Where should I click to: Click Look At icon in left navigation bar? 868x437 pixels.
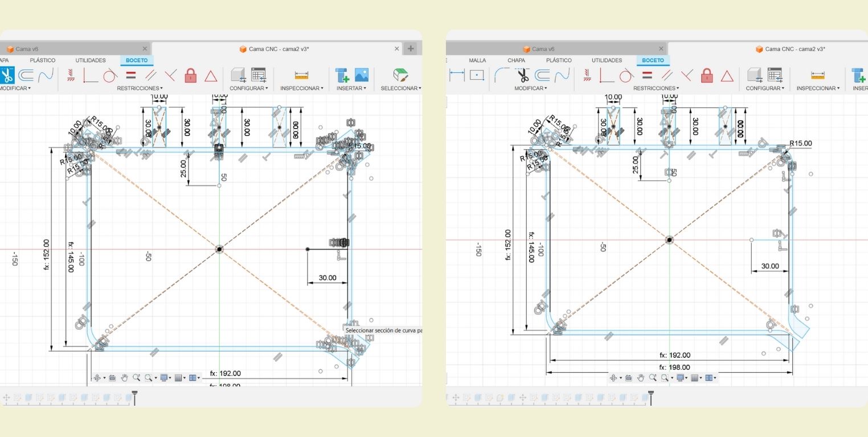[x=112, y=378]
